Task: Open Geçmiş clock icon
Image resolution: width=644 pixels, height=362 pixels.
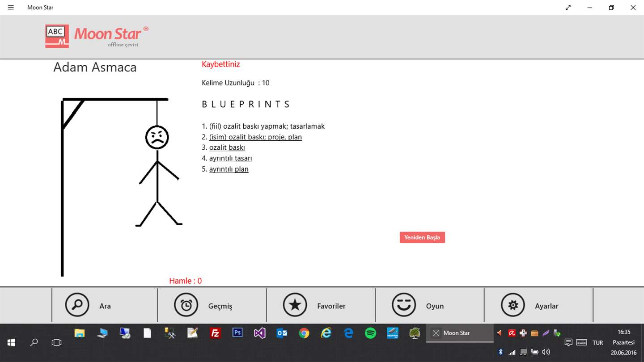Action: (x=186, y=305)
